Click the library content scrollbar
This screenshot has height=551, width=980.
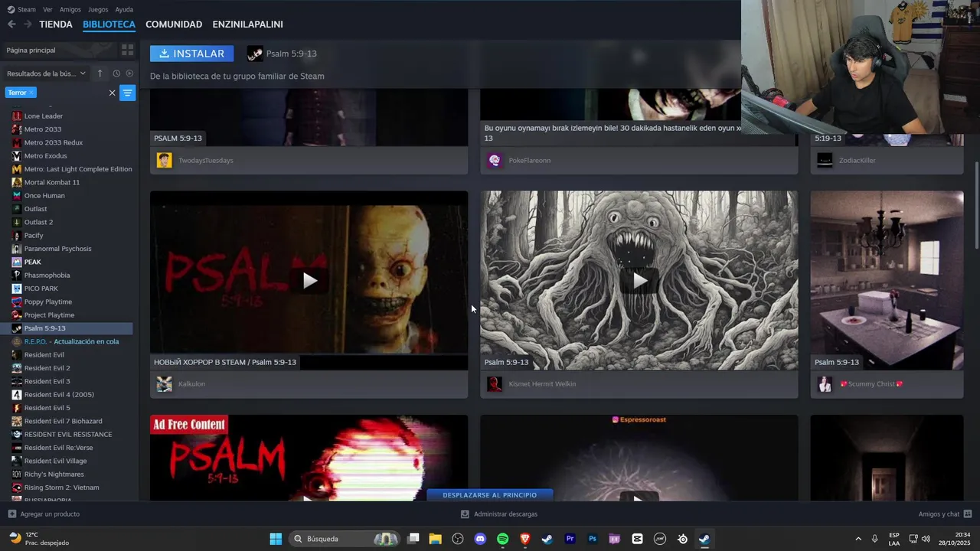coord(976,205)
